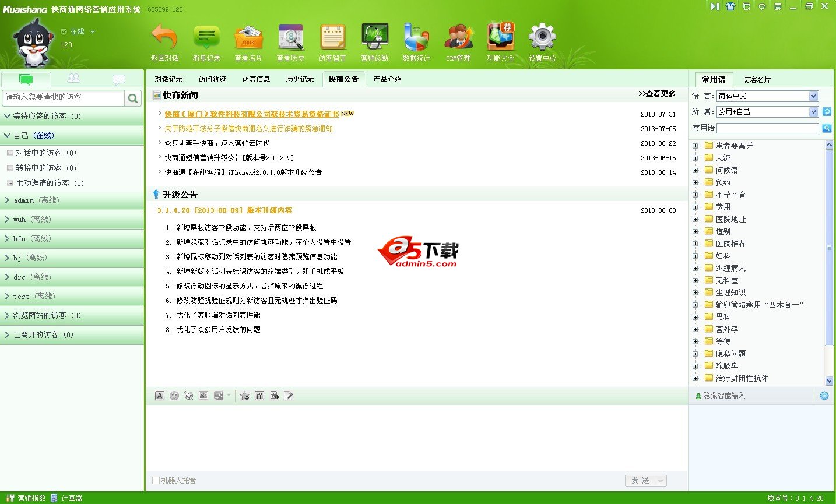Select the emoticon icon in chat toolbar

pos(174,395)
